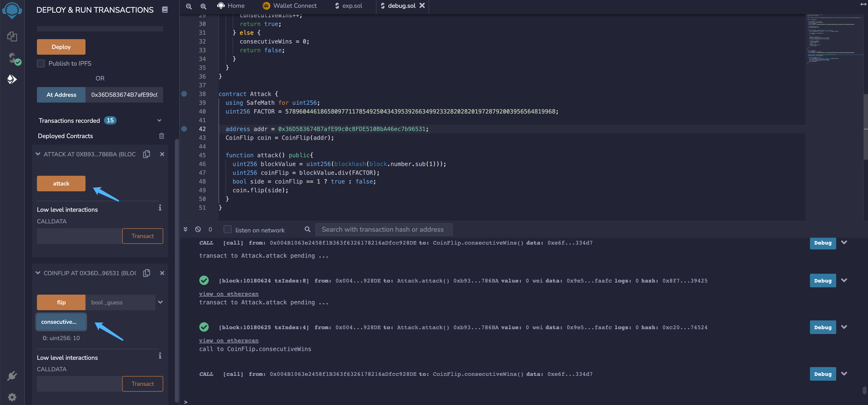Viewport: 868px width, 405px height.
Task: Expand details of block 10180625 transaction
Action: tap(844, 327)
